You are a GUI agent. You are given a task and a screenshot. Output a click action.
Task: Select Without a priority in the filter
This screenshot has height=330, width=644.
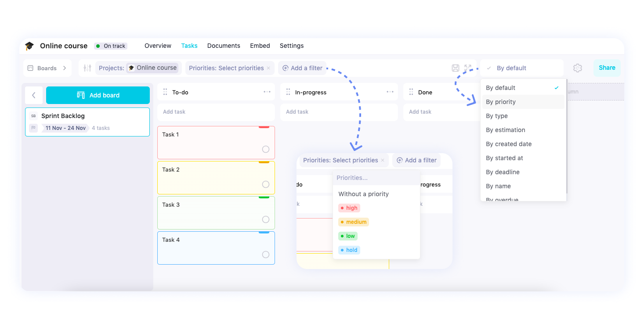point(363,194)
